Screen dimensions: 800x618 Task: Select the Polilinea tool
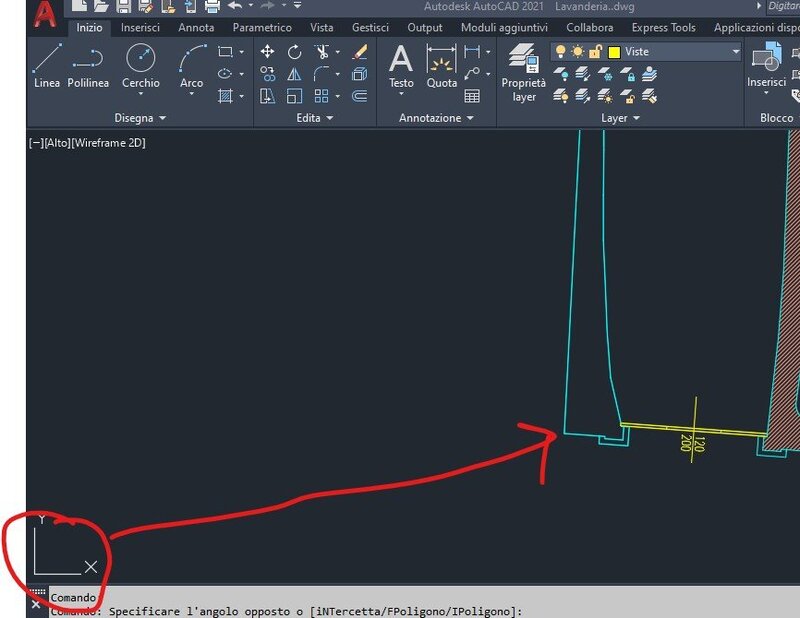[x=88, y=62]
